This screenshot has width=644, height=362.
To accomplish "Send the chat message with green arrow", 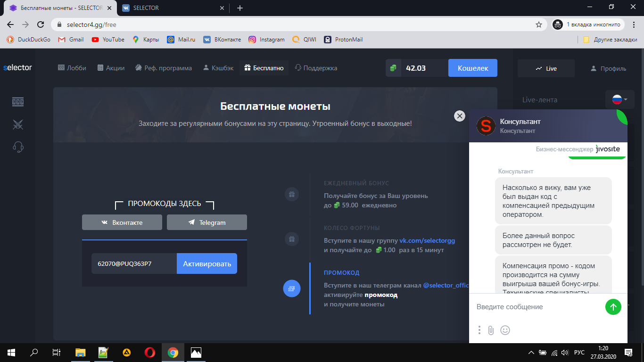I will pyautogui.click(x=613, y=307).
